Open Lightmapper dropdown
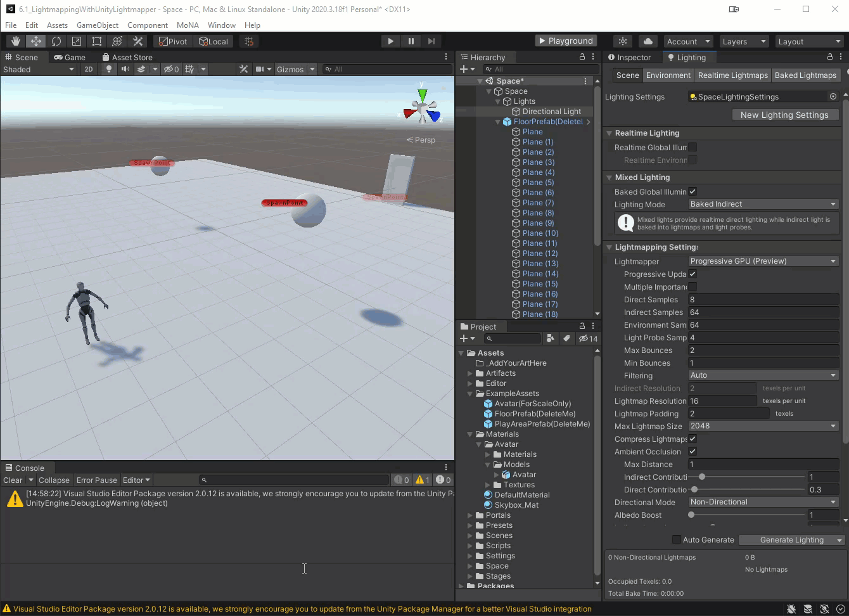The width and height of the screenshot is (849, 616). pyautogui.click(x=763, y=261)
